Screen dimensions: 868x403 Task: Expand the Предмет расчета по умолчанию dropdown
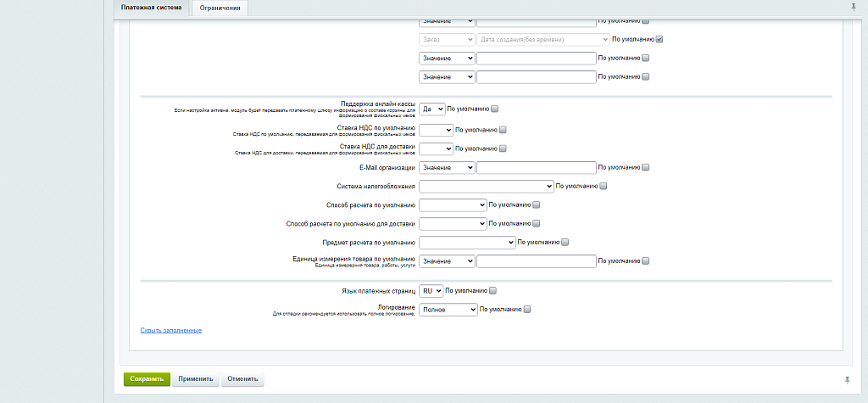click(467, 242)
